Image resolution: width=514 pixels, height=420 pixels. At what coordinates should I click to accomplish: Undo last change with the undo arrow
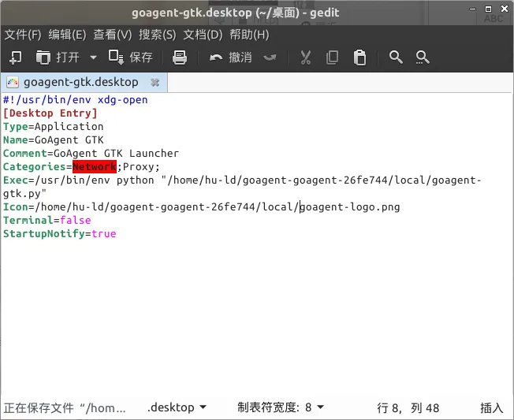pyautogui.click(x=216, y=58)
